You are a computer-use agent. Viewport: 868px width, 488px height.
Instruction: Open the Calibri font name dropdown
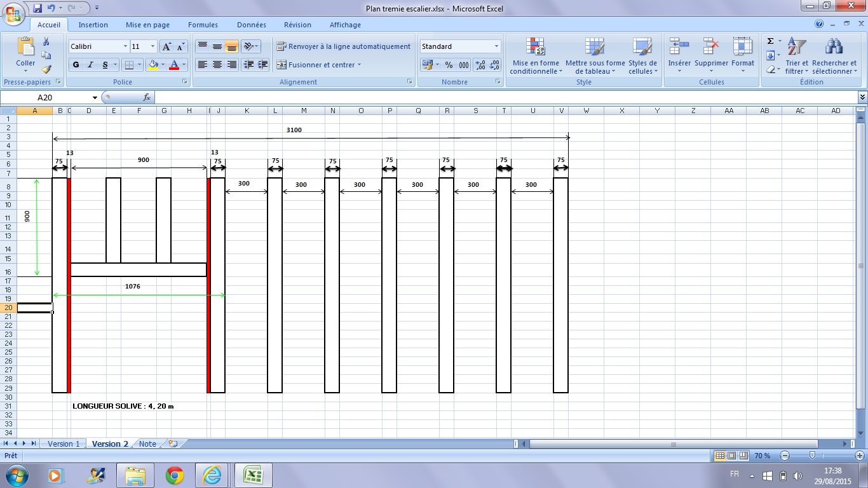(125, 46)
